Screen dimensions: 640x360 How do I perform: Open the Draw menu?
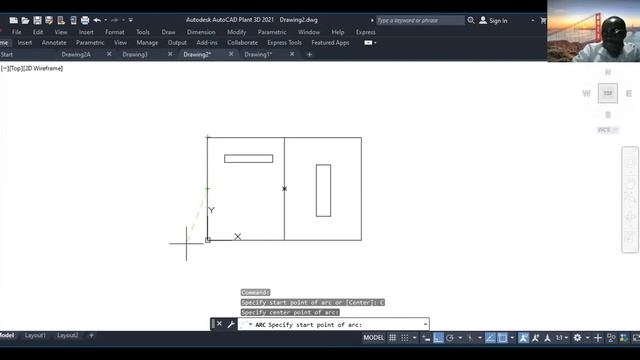(168, 32)
